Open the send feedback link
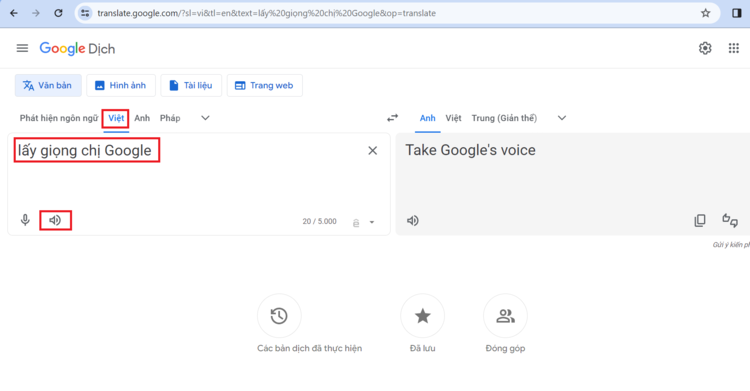This screenshot has width=750, height=391. tap(731, 245)
